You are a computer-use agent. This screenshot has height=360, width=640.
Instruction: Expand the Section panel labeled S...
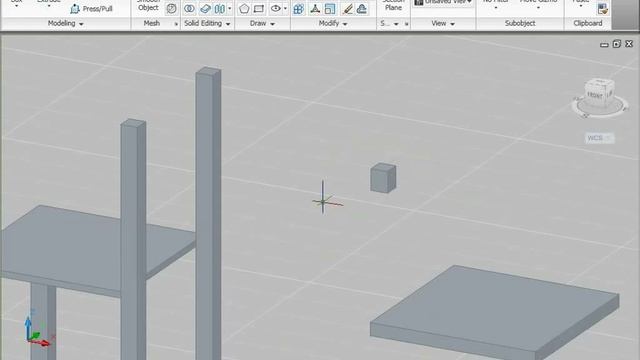(389, 24)
